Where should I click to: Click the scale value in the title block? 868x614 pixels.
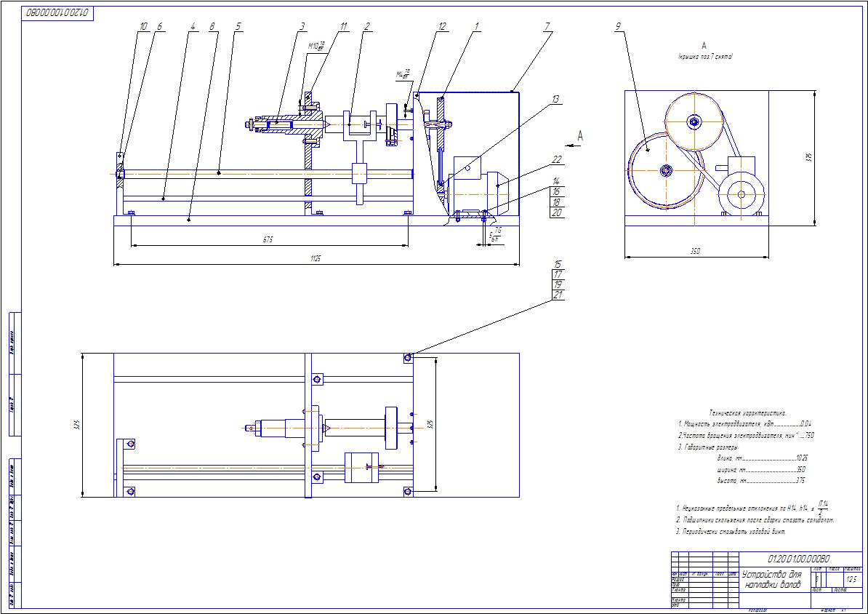(851, 579)
